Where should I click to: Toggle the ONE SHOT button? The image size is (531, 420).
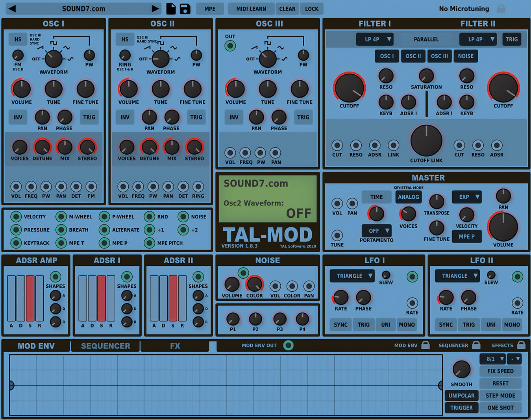point(500,408)
